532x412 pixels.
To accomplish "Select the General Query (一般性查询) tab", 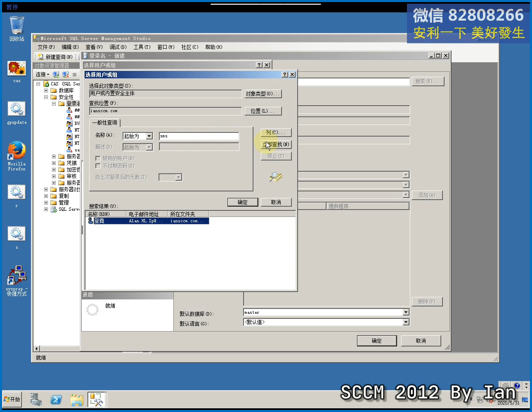I will tap(105, 122).
